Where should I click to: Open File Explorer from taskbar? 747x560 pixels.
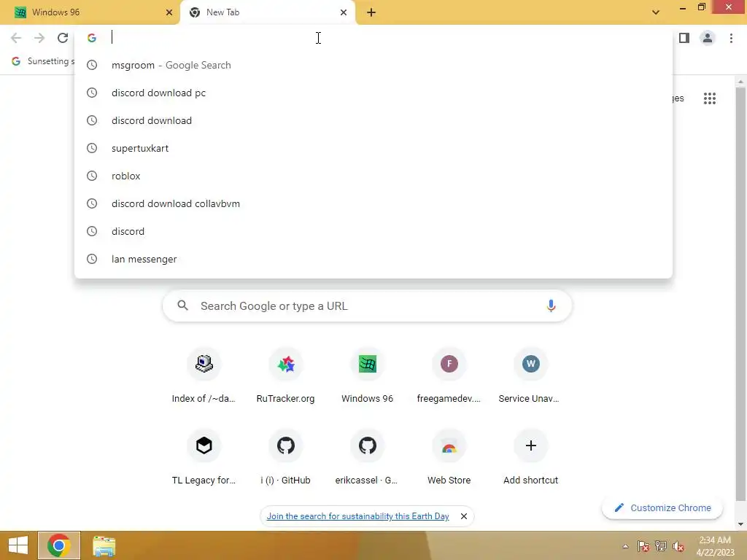pos(104,545)
